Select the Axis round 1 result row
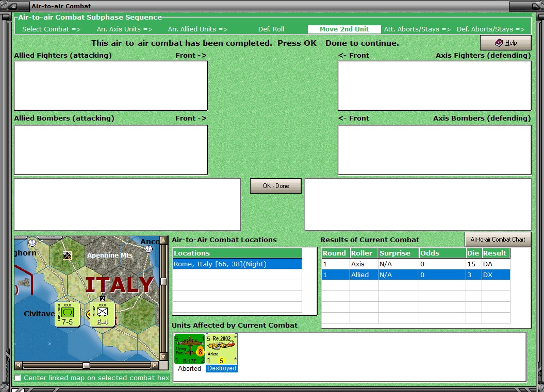The height and width of the screenshot is (392, 544). tap(416, 264)
